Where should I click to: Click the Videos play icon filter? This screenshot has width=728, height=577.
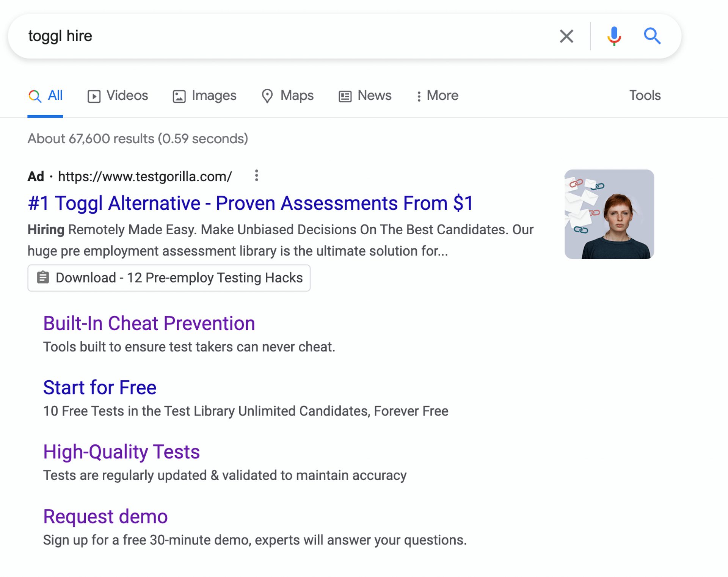pos(94,96)
